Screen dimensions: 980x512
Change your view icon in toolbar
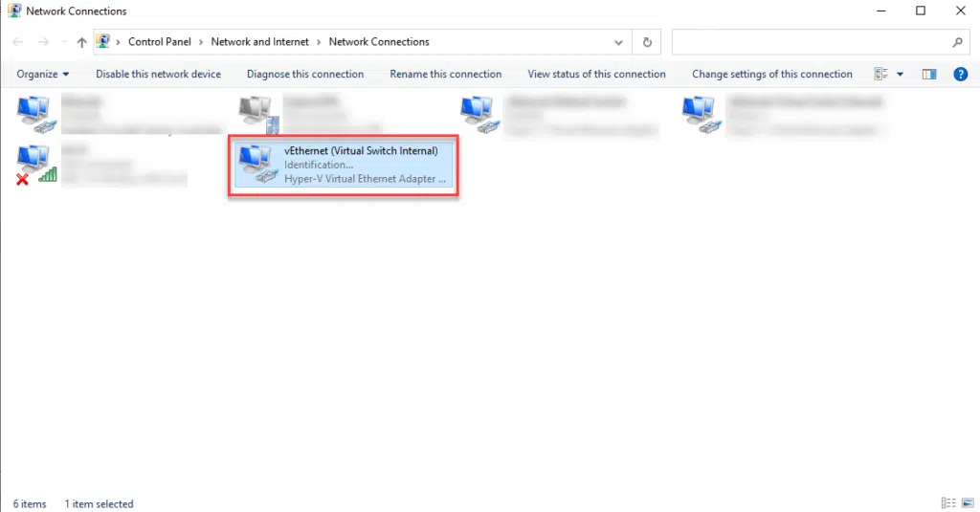pyautogui.click(x=880, y=74)
